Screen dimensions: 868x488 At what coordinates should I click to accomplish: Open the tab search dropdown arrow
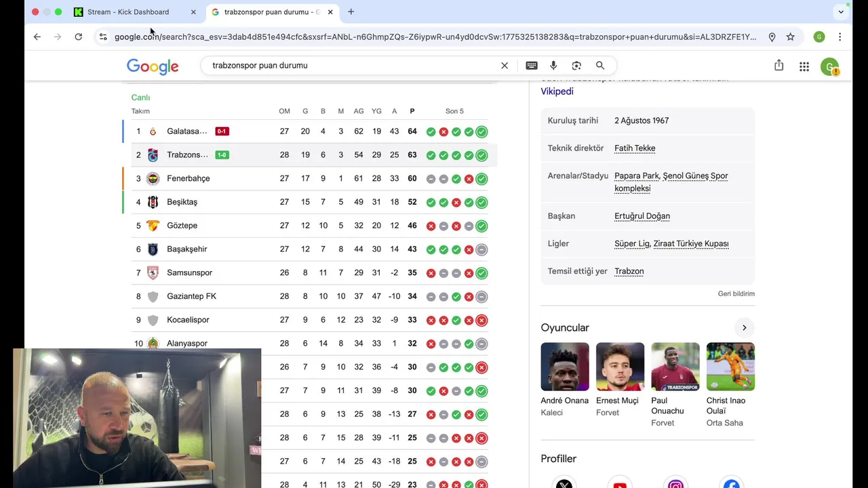click(x=841, y=12)
